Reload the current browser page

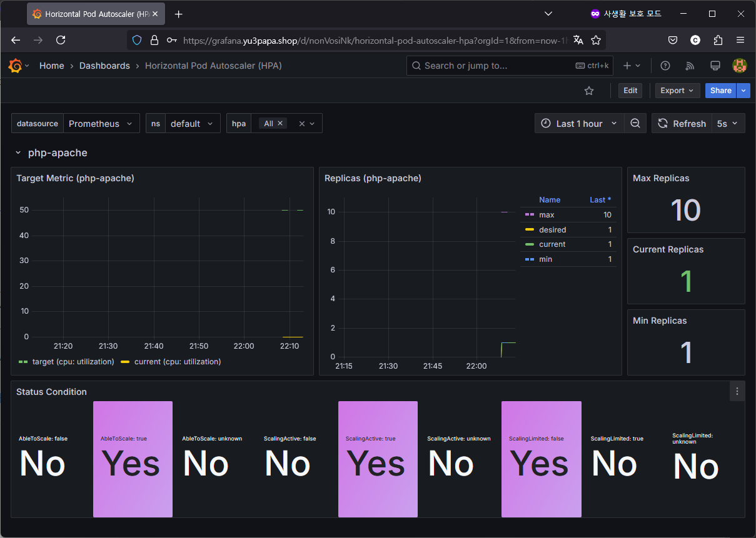click(x=61, y=40)
